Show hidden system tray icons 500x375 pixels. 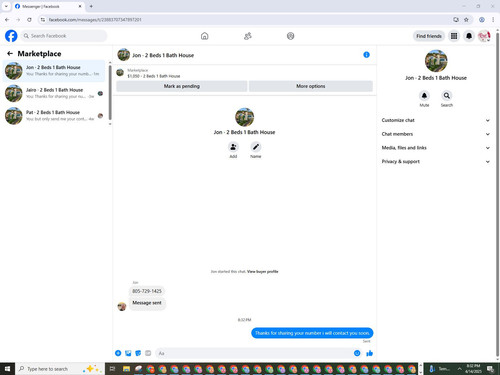459,369
